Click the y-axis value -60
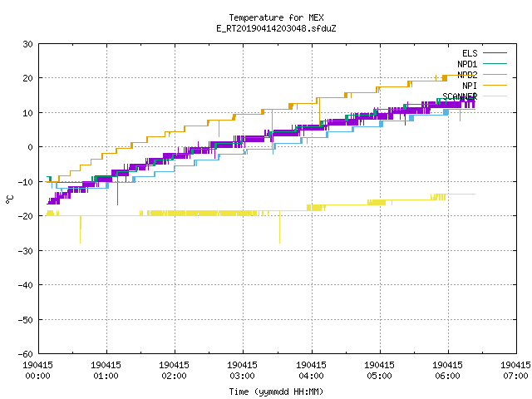 (26, 354)
